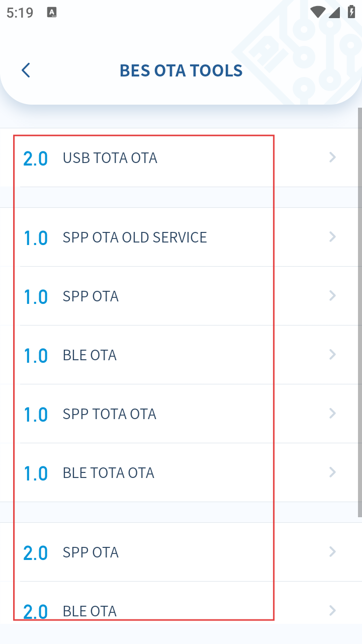
Task: Select the 1.0 BLE OTA item
Action: click(89, 355)
